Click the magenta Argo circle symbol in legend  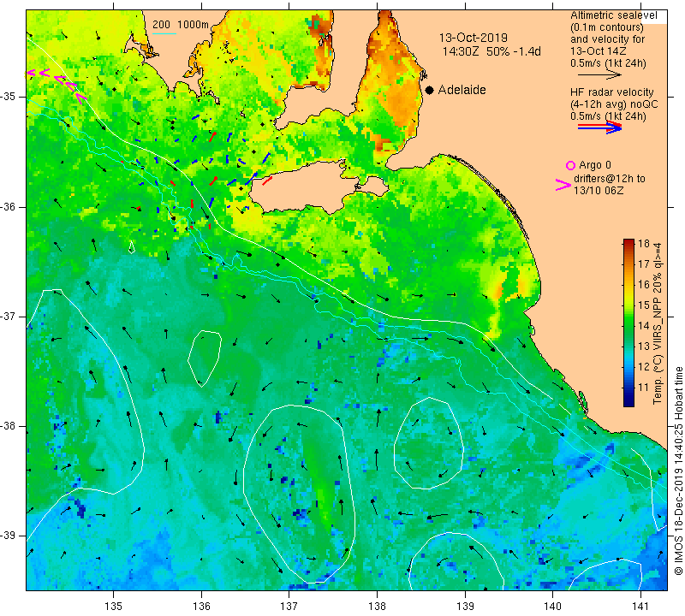pyautogui.click(x=570, y=165)
